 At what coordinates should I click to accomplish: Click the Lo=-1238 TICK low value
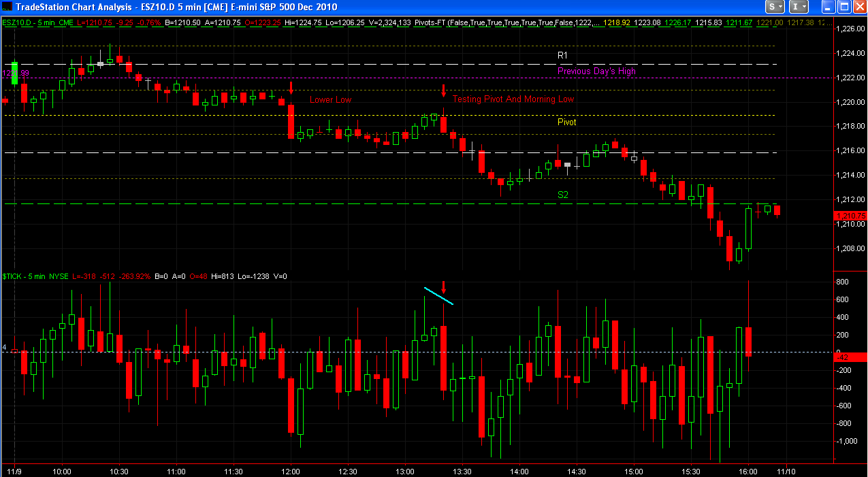pos(253,276)
